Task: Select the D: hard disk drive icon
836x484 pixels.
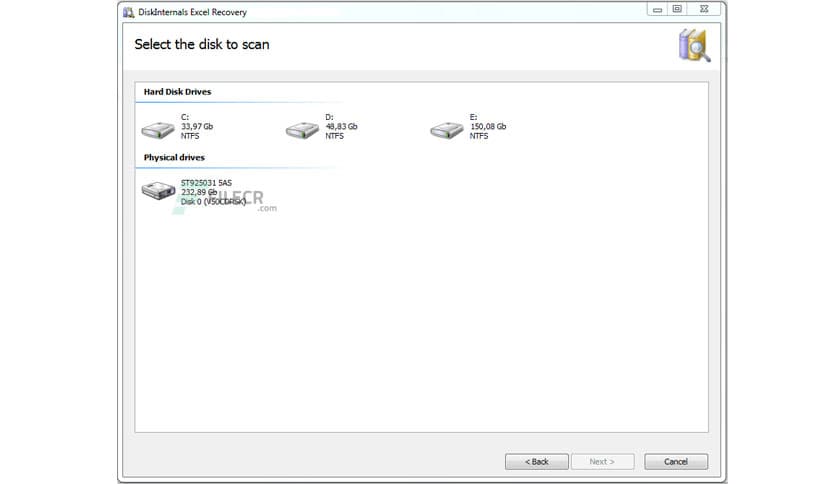Action: [x=302, y=130]
